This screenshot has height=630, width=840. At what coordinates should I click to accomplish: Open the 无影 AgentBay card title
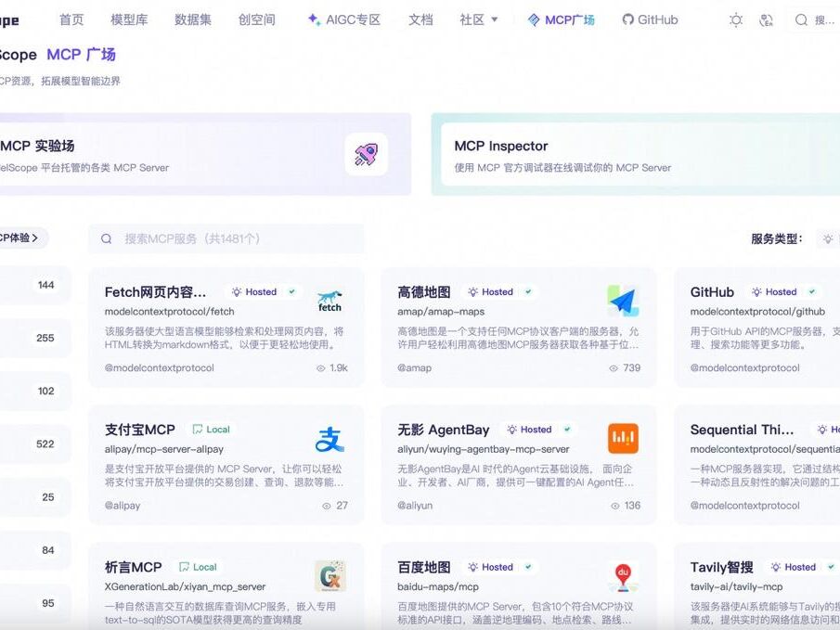[444, 430]
